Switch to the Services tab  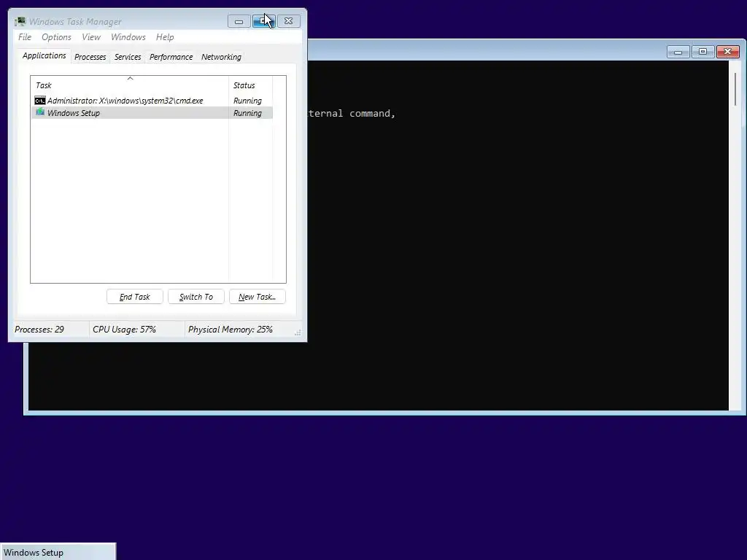click(128, 57)
